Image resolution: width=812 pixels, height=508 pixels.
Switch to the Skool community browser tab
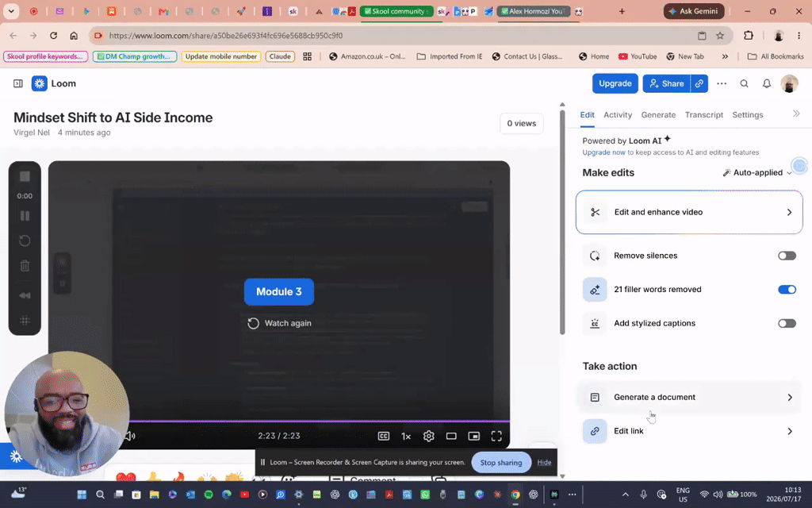point(396,11)
